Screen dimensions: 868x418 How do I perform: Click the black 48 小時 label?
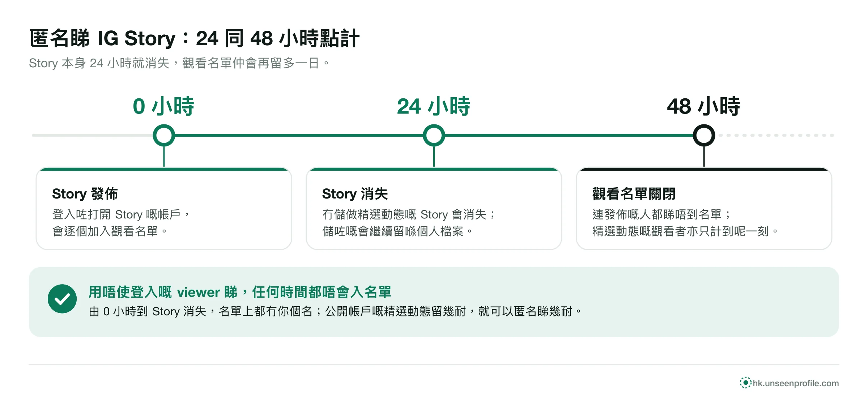pos(704,106)
